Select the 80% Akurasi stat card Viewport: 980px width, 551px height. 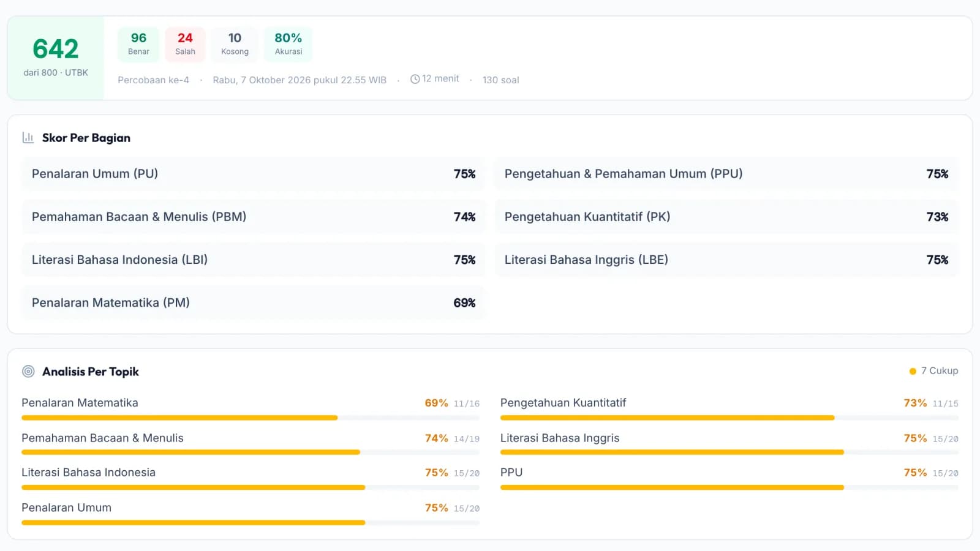[288, 44]
